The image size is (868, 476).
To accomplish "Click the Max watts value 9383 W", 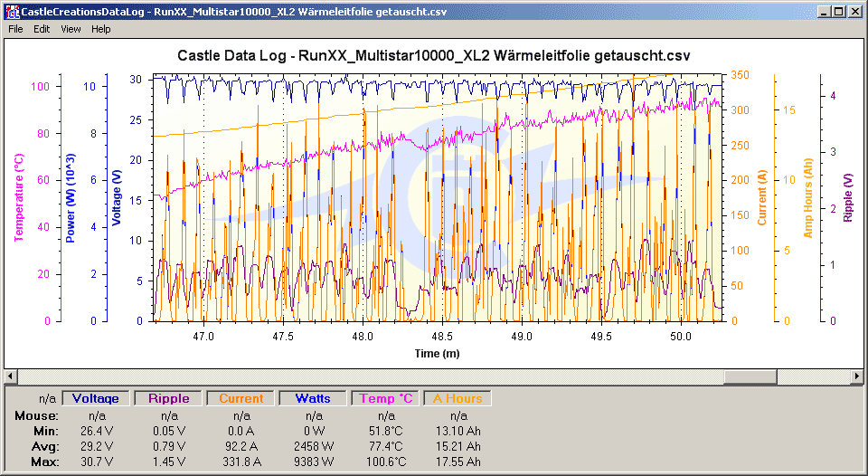I will pyautogui.click(x=314, y=462).
